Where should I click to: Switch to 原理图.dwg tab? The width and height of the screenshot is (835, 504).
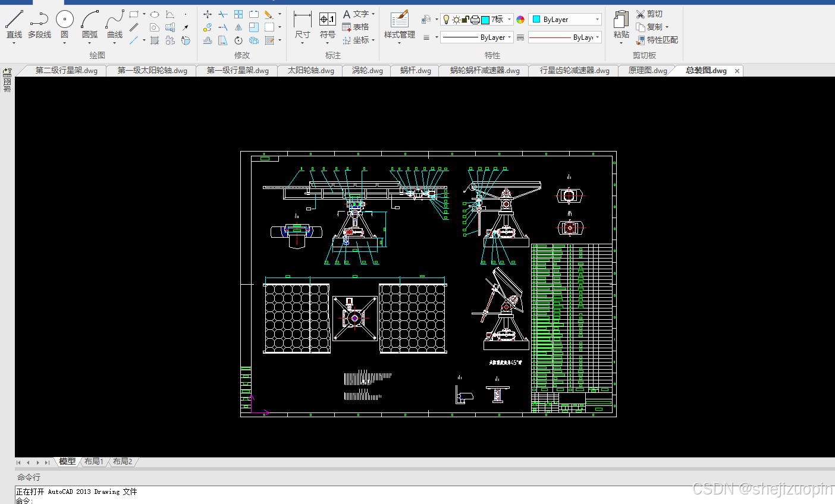(x=648, y=70)
